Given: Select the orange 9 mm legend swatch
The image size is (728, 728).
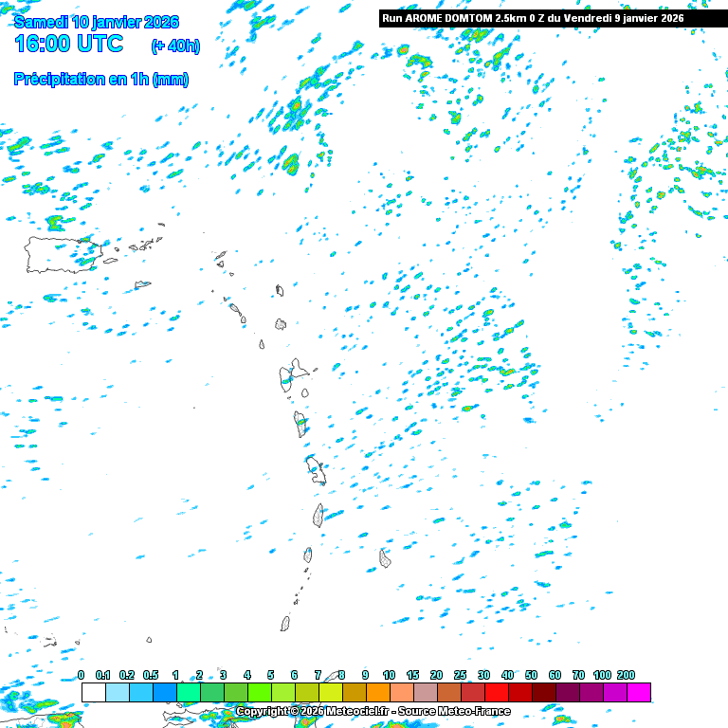Looking at the screenshot, I should coord(377,692).
